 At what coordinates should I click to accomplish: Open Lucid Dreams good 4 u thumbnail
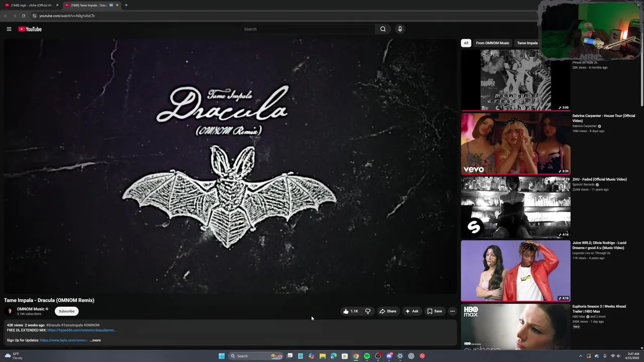pos(516,271)
